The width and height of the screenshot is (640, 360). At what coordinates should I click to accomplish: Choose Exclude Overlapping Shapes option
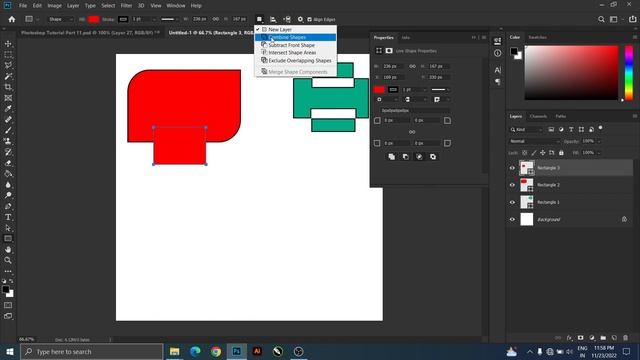coord(296,60)
